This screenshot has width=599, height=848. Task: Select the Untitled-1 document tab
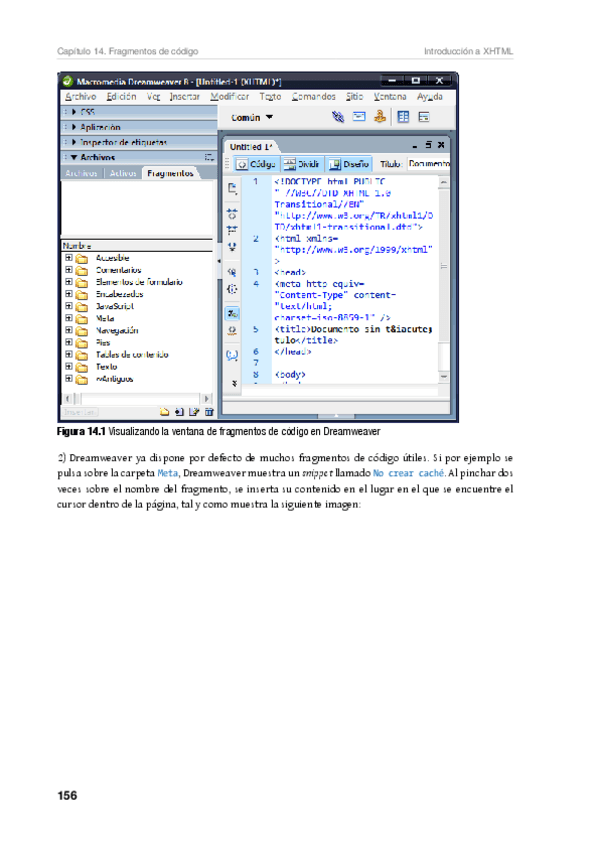251,147
